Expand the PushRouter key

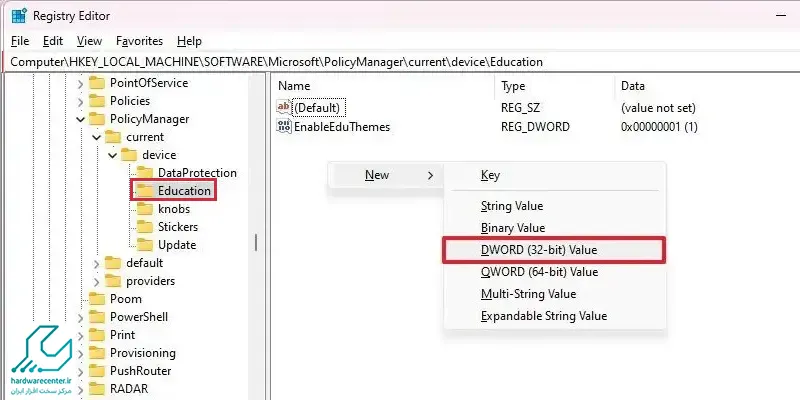point(80,371)
